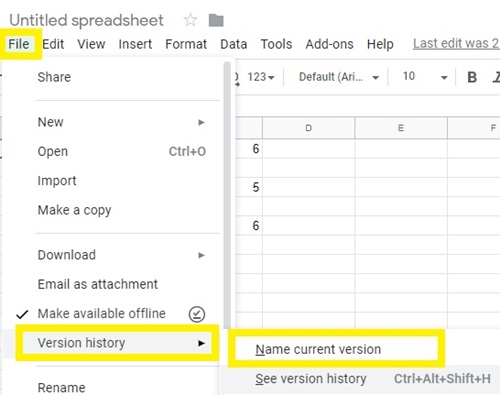
Task: Select column D header
Action: [x=309, y=128]
